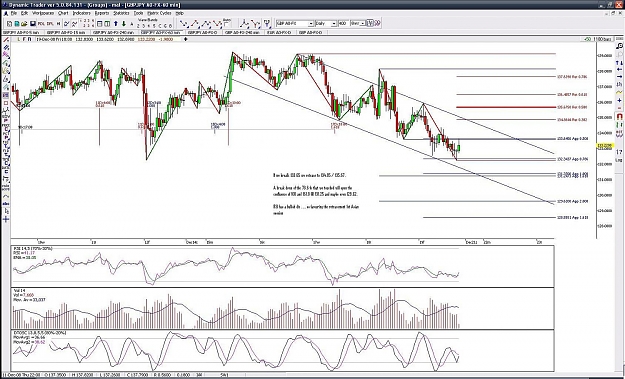Click the PDL toolbar button

pyautogui.click(x=41, y=24)
